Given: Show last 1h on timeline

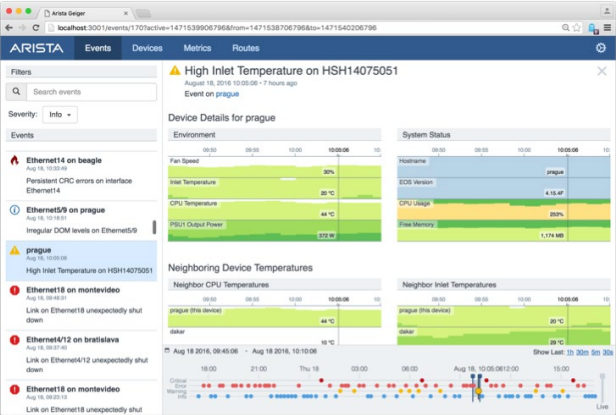Looking at the screenshot, I should point(570,352).
